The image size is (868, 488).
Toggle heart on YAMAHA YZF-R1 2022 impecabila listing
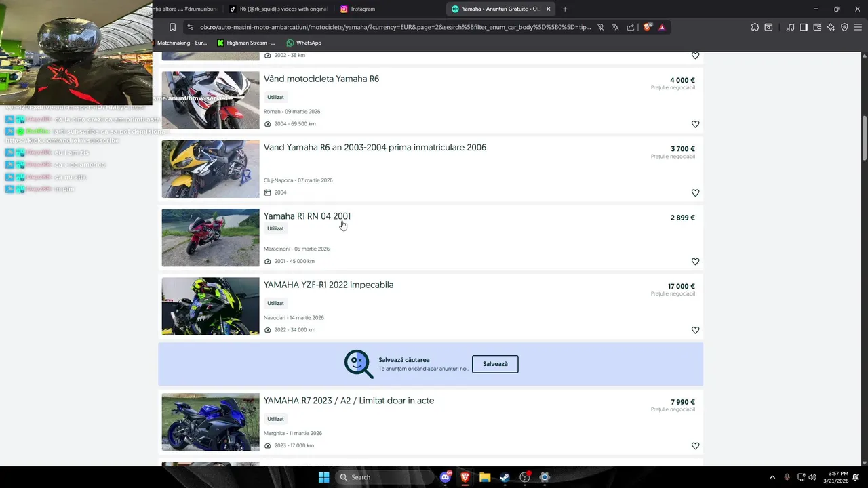pyautogui.click(x=695, y=330)
